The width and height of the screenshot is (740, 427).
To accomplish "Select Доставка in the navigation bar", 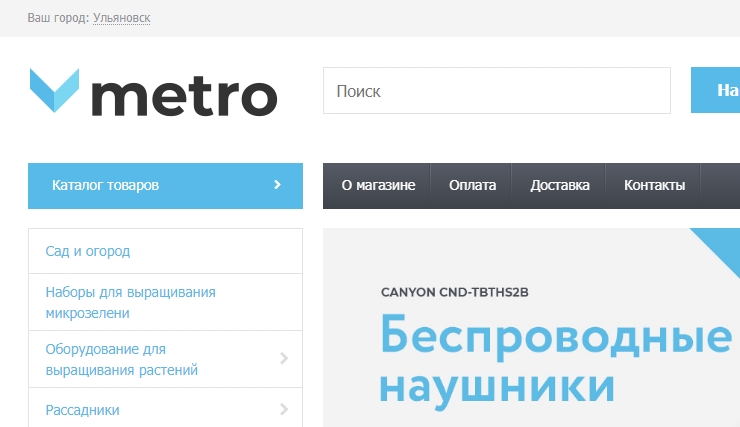I will pyautogui.click(x=559, y=185).
